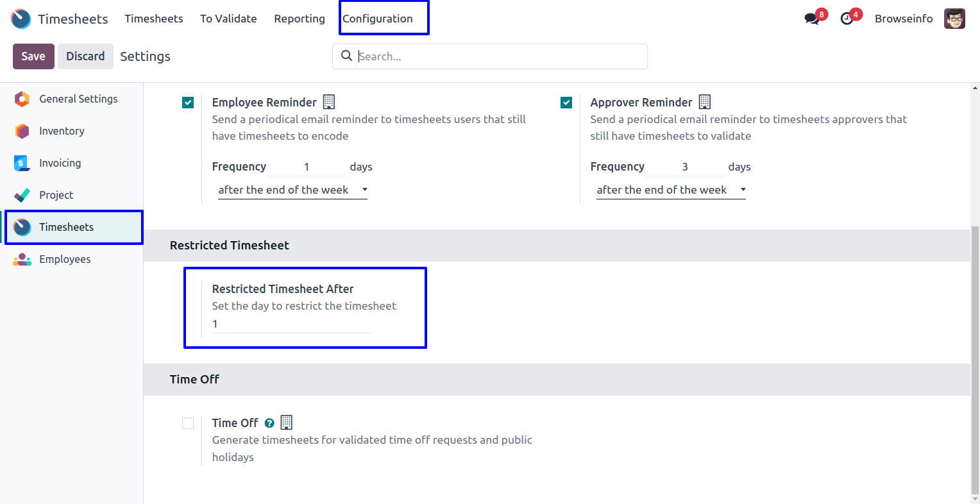Click the Restricted Timesheet After day field
Screen dimensions: 980x504
click(292, 324)
